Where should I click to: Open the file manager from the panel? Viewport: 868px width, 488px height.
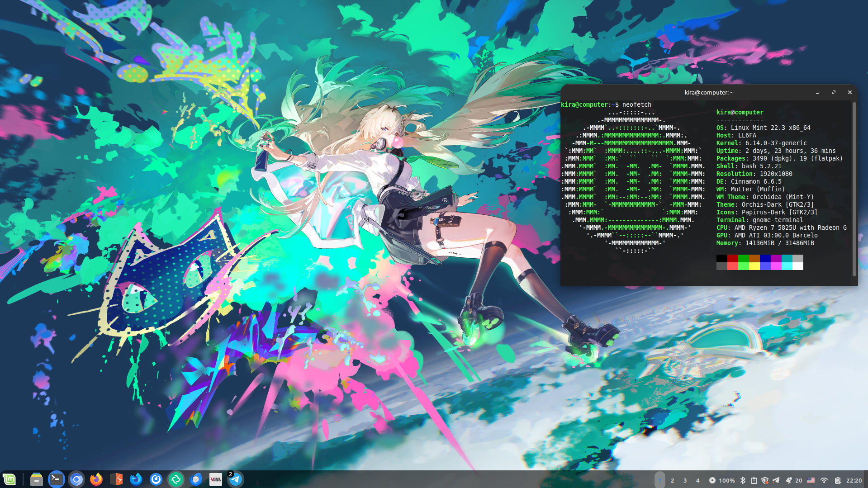click(37, 479)
